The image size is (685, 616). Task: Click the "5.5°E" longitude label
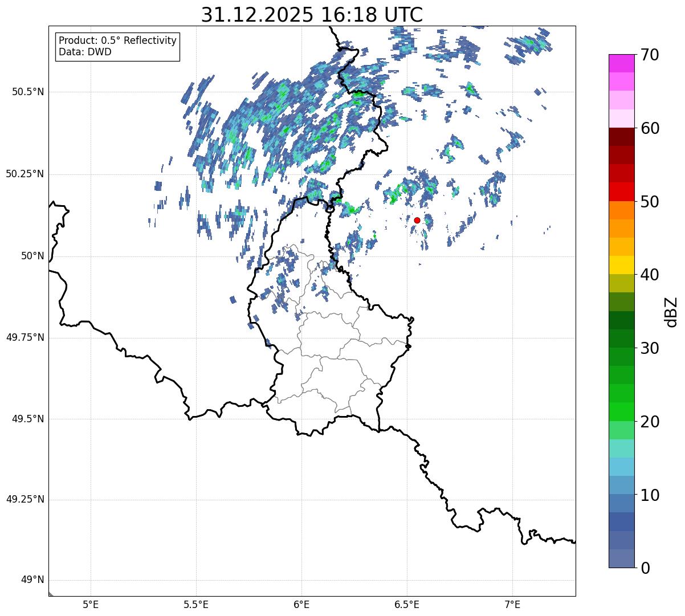196,605
